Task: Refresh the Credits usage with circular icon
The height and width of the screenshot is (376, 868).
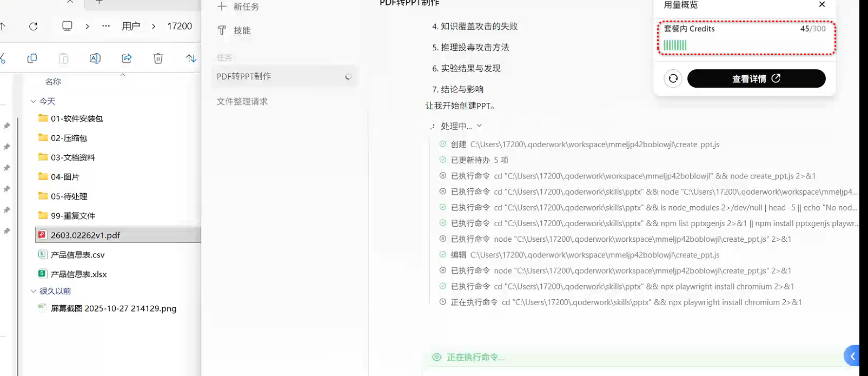Action: 673,78
